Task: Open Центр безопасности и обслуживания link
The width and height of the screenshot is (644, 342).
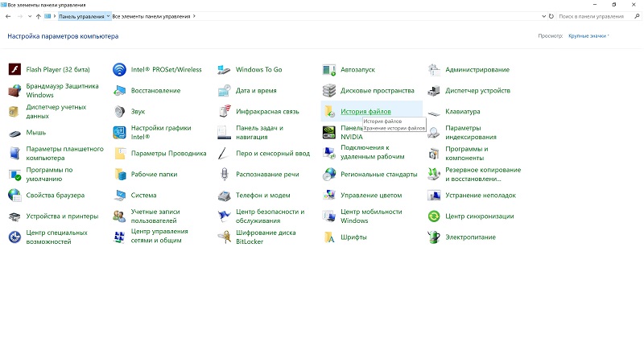Action: coord(270,216)
